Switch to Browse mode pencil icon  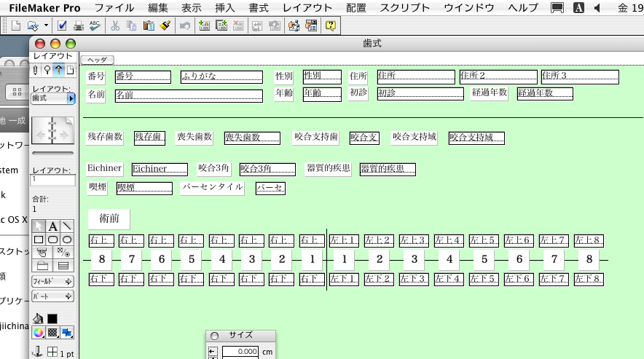point(36,70)
